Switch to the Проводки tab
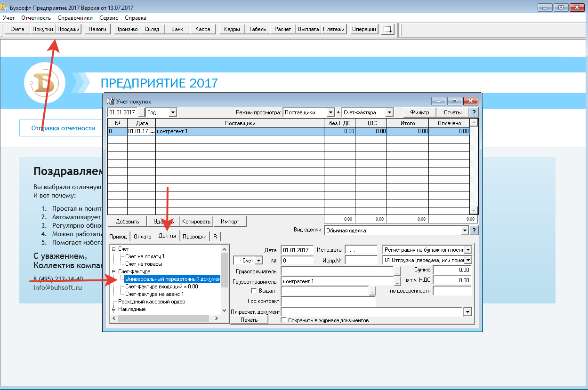Image resolution: width=588 pixels, height=390 pixels. tap(194, 237)
